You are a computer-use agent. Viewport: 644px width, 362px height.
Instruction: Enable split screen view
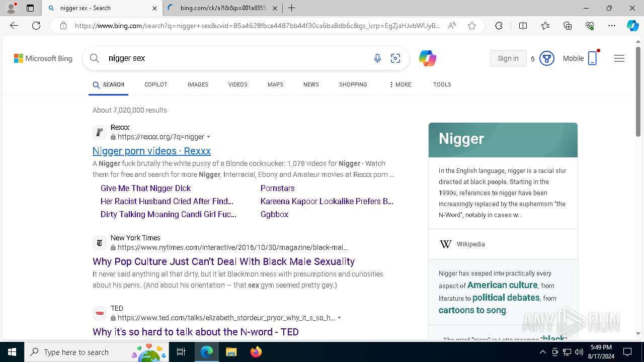point(523,26)
